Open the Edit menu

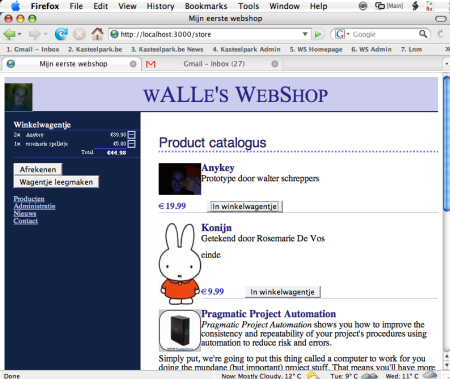tap(100, 6)
